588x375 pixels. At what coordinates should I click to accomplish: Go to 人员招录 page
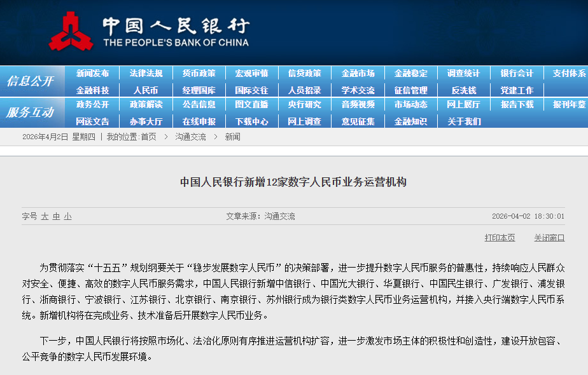[304, 90]
